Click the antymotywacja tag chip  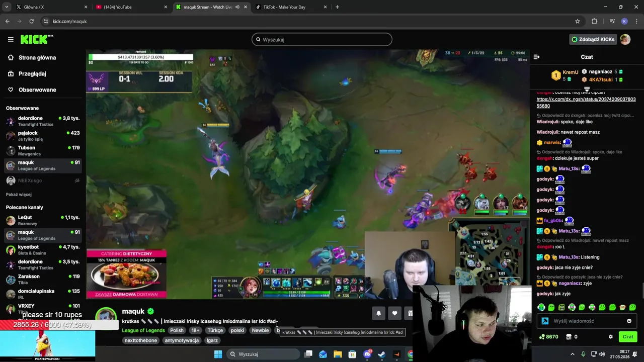coord(182,340)
